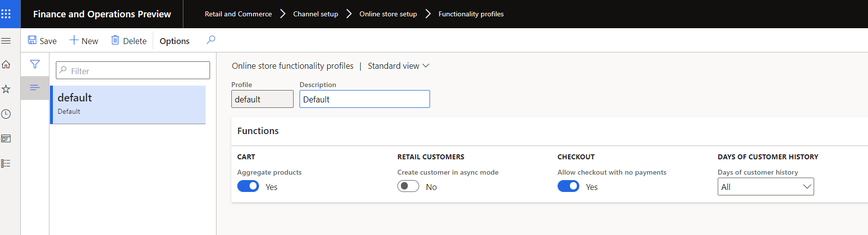This screenshot has height=235, width=868.
Task: Click Delete in the action bar
Action: pyautogui.click(x=129, y=41)
